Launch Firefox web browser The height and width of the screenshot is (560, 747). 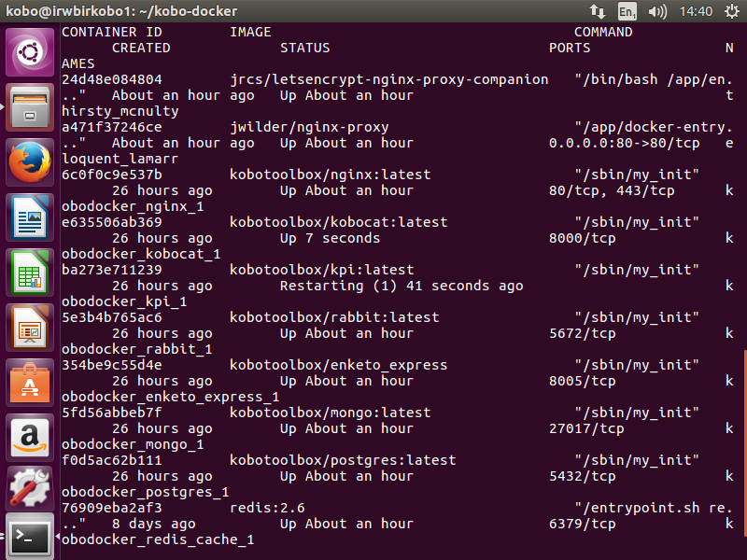[x=30, y=163]
